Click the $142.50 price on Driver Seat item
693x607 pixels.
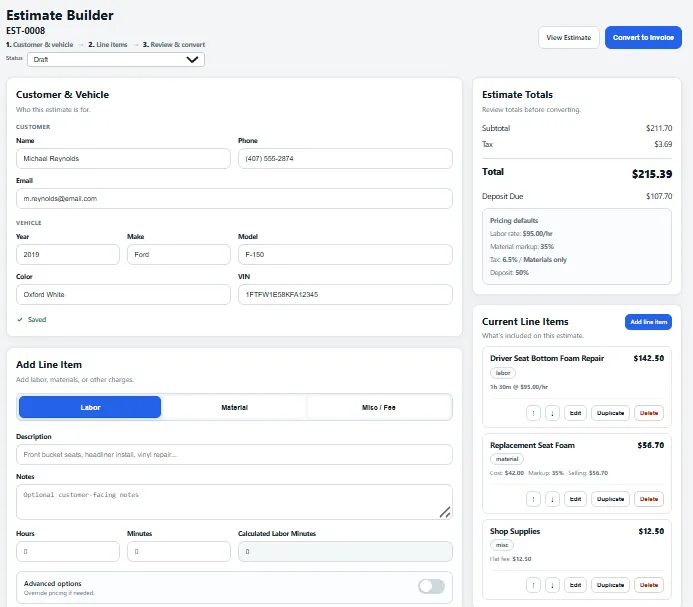click(x=648, y=358)
